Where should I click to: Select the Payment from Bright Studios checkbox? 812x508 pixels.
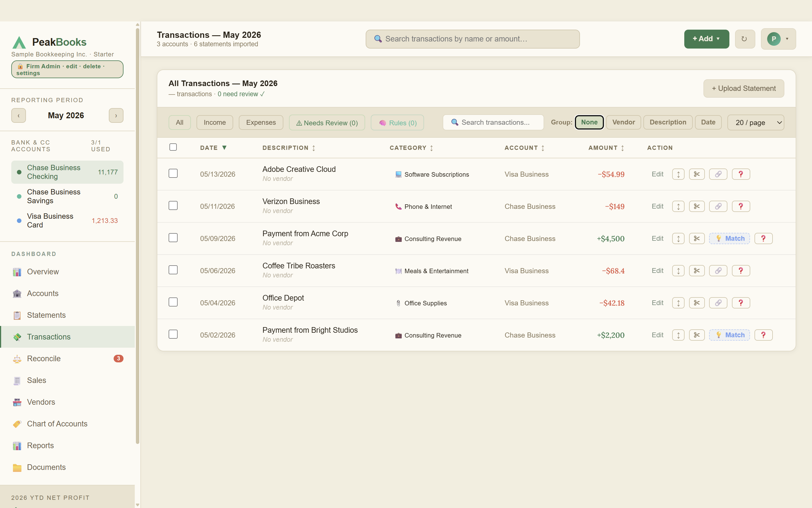173,334
